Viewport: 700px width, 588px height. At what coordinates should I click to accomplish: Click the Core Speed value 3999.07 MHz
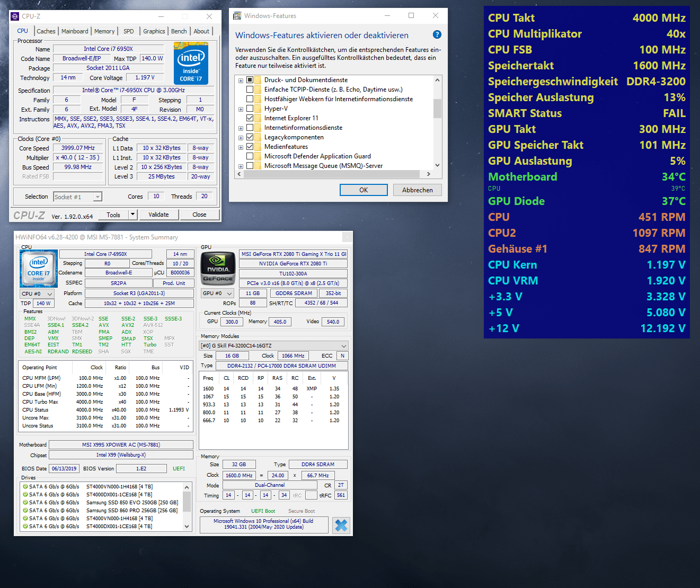(x=78, y=148)
